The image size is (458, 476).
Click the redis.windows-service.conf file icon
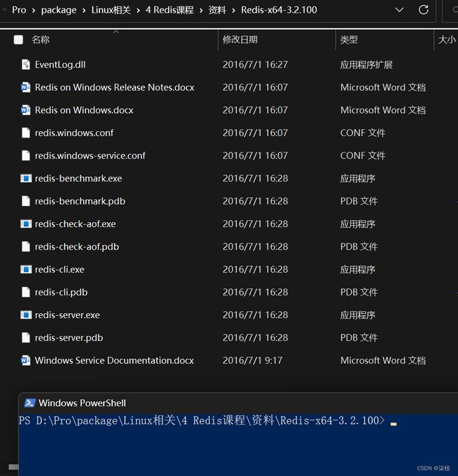tap(26, 155)
